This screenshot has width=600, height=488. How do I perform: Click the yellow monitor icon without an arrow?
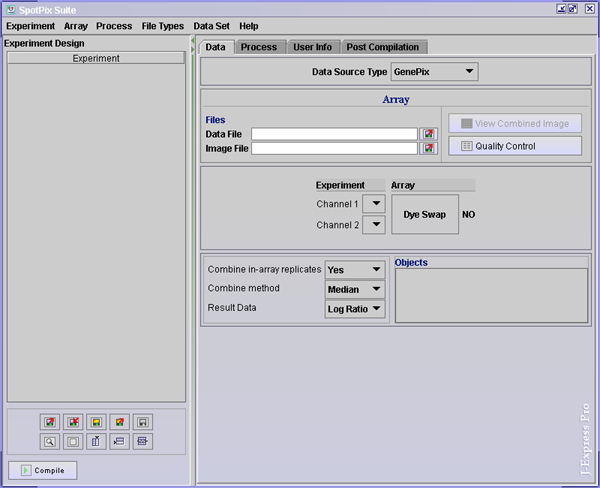pyautogui.click(x=96, y=422)
